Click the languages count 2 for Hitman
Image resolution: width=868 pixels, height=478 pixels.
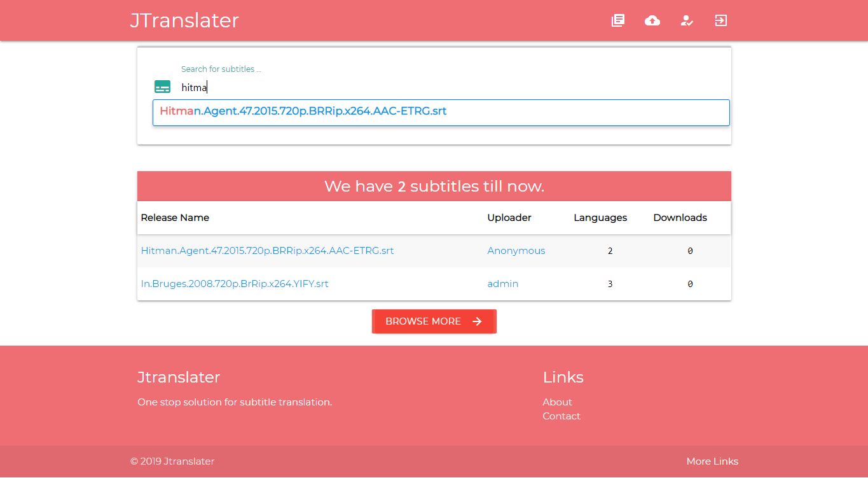click(x=610, y=251)
